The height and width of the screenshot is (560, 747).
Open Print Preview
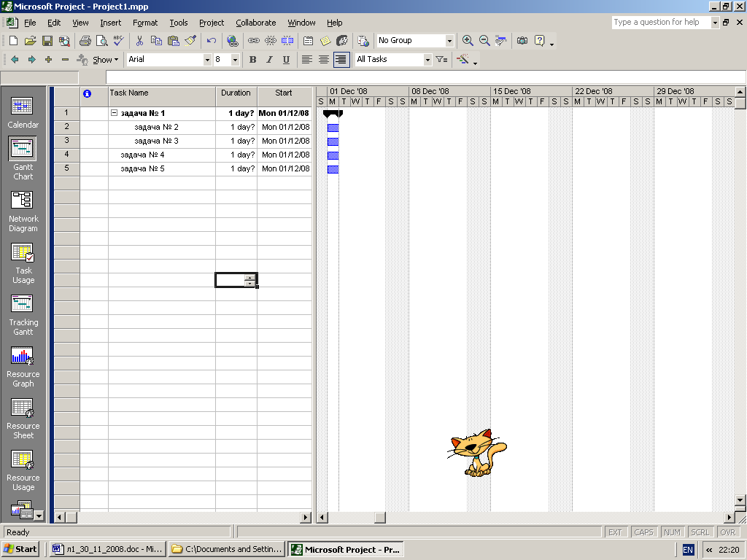pyautogui.click(x=102, y=41)
